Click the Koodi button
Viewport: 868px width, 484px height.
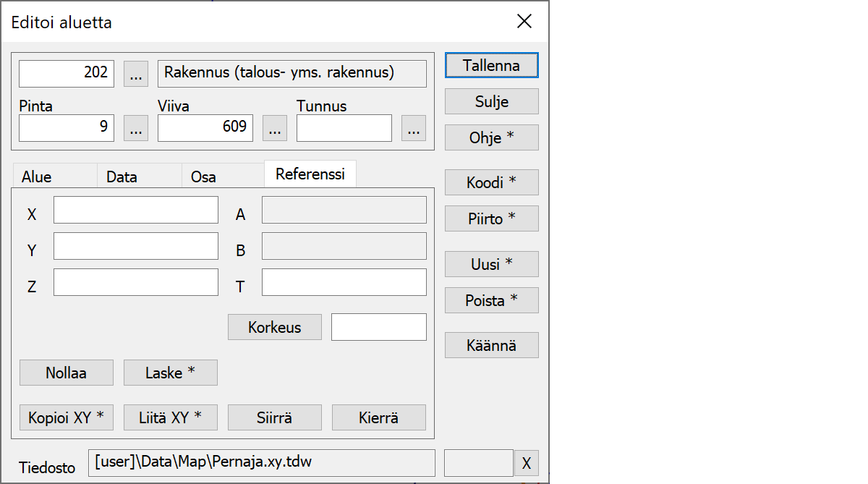(491, 183)
